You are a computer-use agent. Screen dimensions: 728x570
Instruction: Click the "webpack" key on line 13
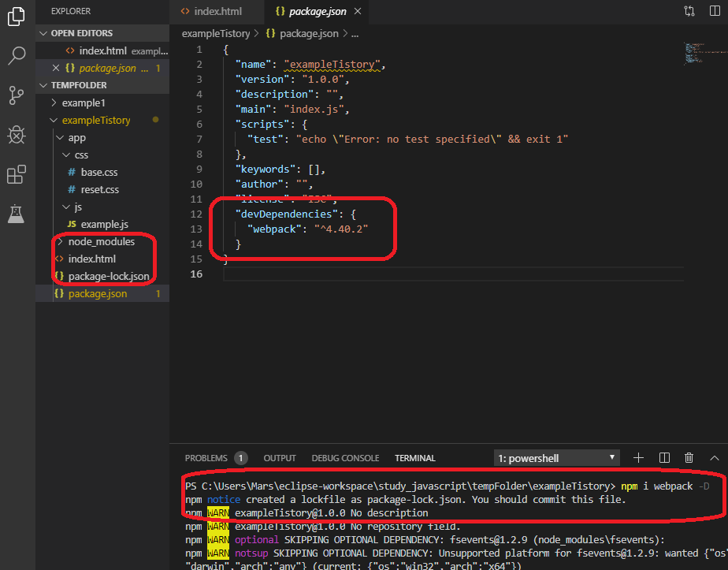click(x=274, y=229)
